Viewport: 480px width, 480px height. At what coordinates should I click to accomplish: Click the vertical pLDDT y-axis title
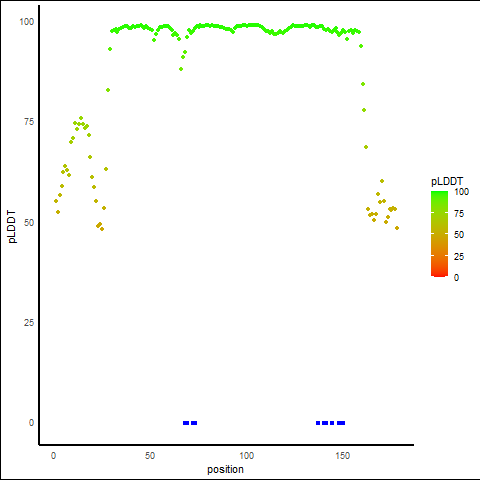point(12,227)
